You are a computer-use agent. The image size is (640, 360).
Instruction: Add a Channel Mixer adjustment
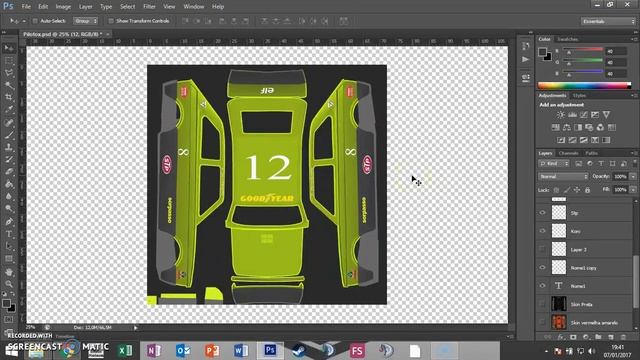click(600, 127)
